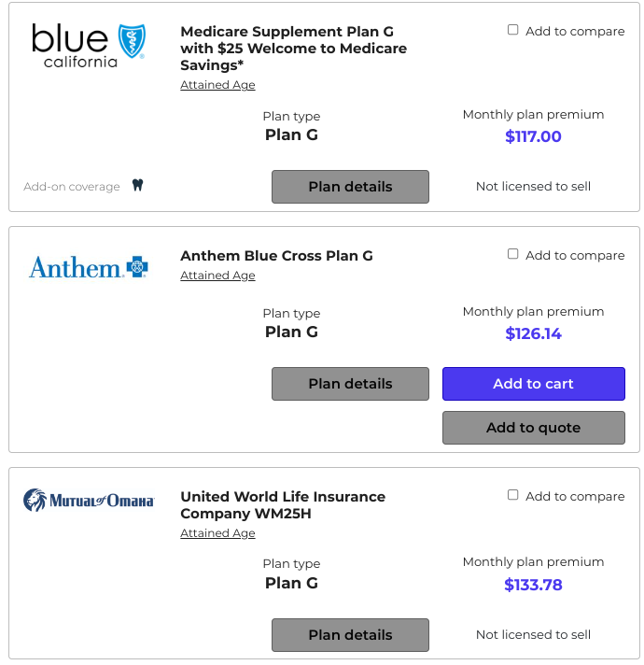Click the Blue Shield of California logo
This screenshot has width=644, height=665.
coord(88,44)
